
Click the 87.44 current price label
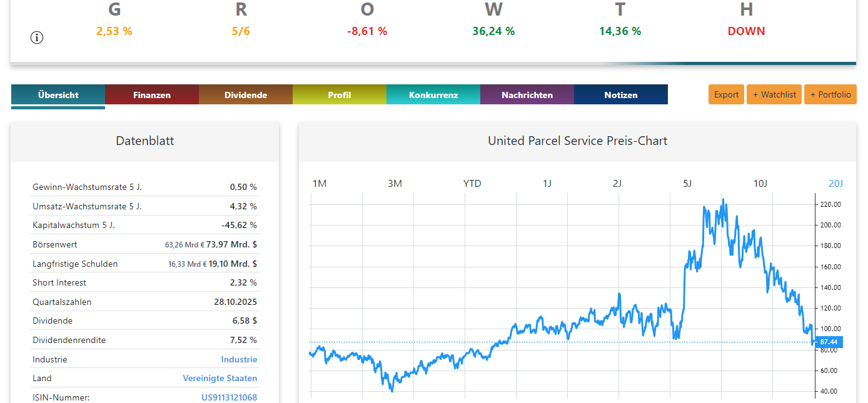(x=829, y=342)
